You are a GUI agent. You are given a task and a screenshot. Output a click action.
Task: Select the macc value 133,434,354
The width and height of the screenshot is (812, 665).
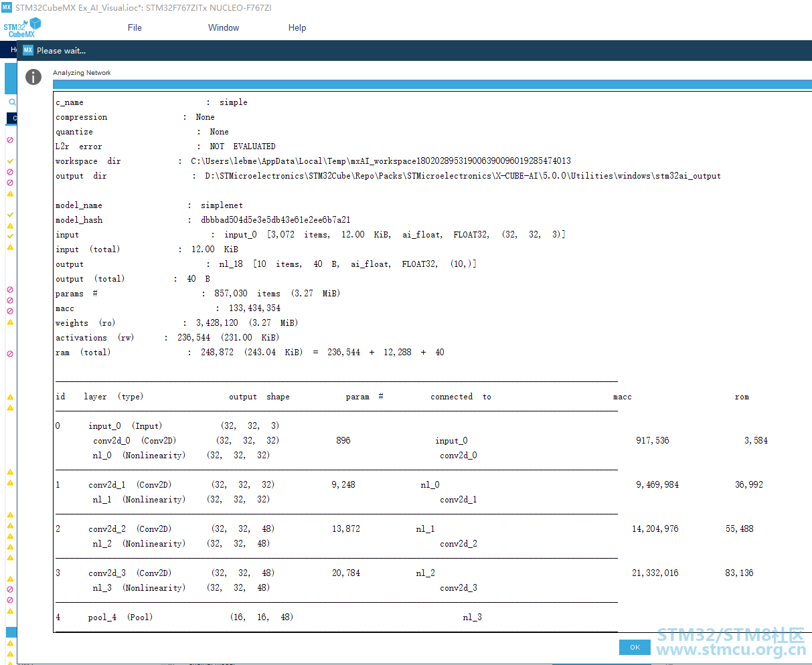[x=254, y=308]
